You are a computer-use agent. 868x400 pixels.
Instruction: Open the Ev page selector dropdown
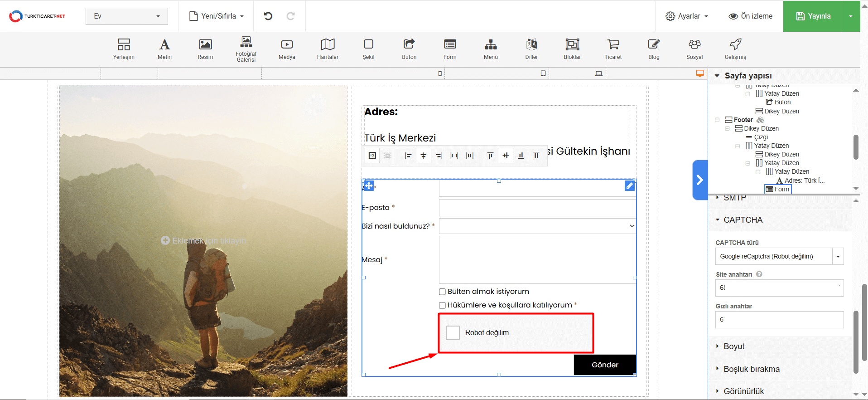126,16
